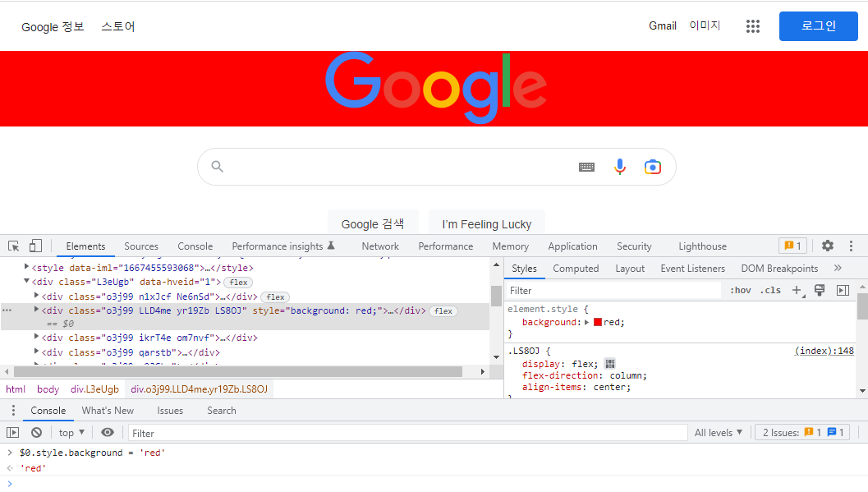Viewport: 868px width, 492px height.
Task: Switch to Sources panel tab
Action: (x=140, y=246)
